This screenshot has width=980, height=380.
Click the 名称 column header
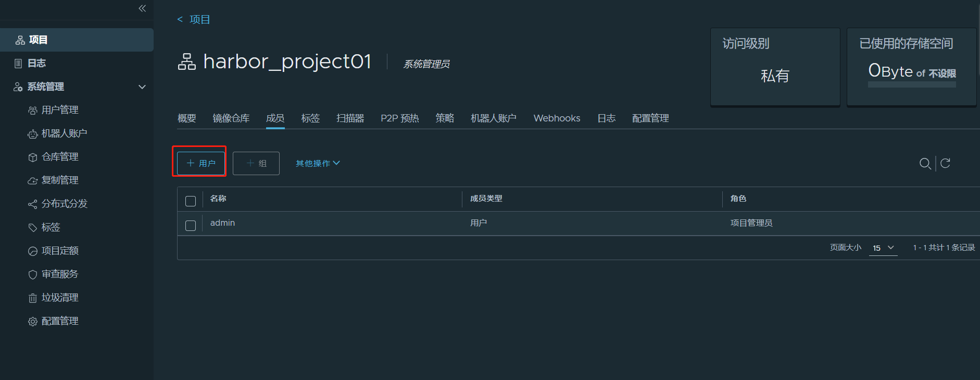click(x=218, y=199)
